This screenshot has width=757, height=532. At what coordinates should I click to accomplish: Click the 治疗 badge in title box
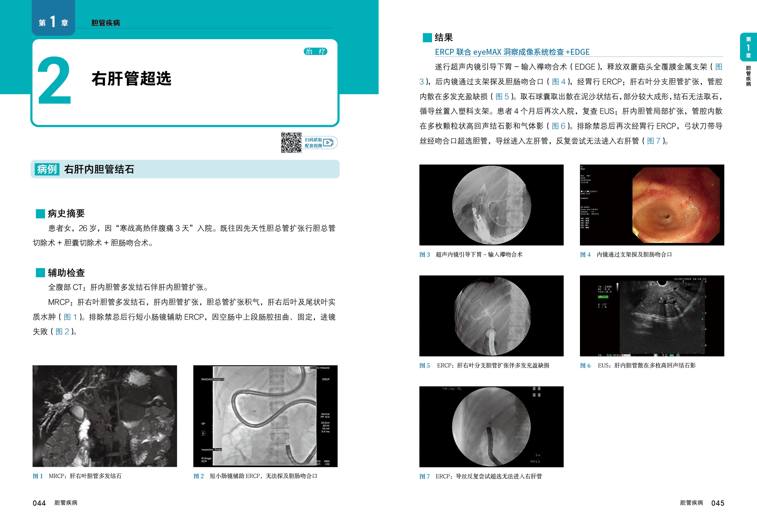[x=315, y=51]
